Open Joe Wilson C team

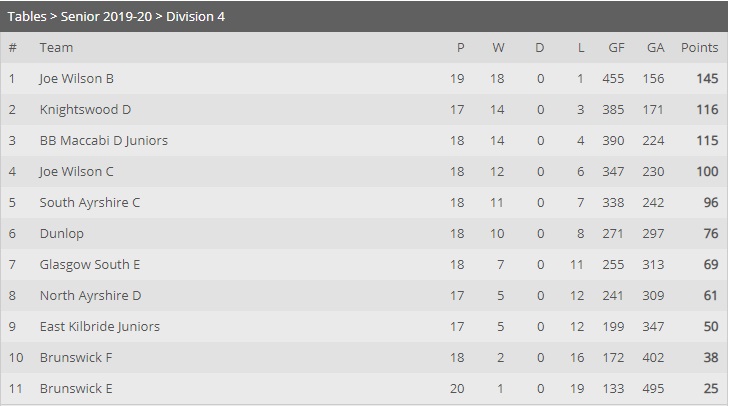pyautogui.click(x=77, y=172)
